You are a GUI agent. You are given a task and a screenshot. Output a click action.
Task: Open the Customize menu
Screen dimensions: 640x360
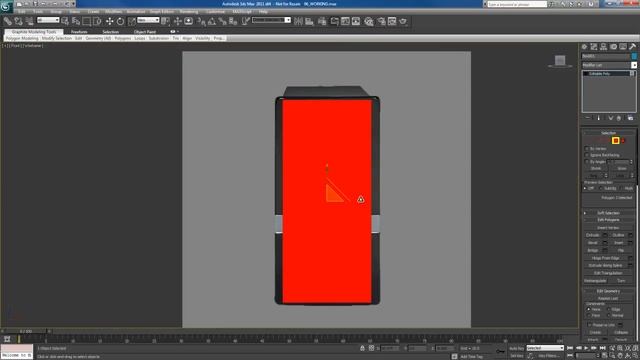tap(216, 11)
